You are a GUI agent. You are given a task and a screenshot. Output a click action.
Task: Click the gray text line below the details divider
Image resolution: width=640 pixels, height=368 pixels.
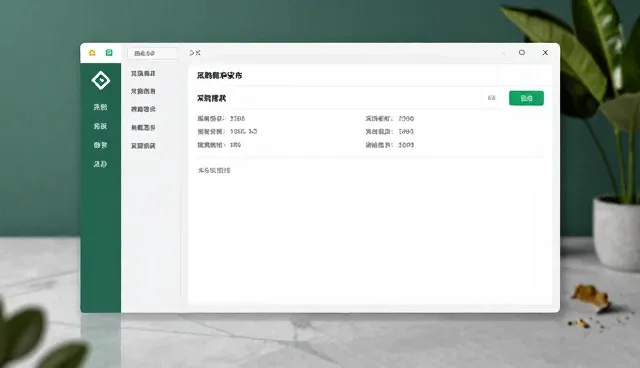[214, 170]
